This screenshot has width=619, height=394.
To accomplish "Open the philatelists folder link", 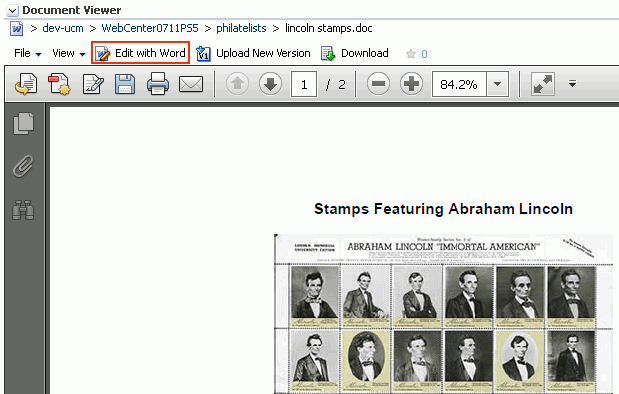I will [241, 28].
